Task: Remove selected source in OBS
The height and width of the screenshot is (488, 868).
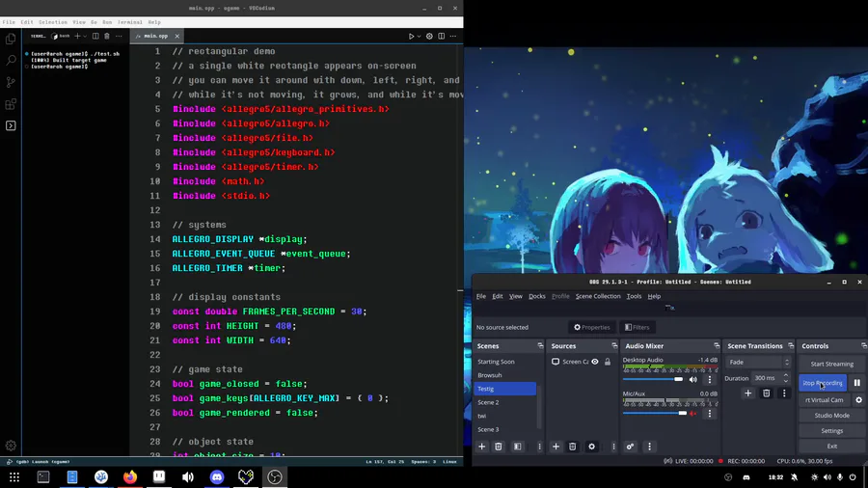Action: tap(572, 447)
